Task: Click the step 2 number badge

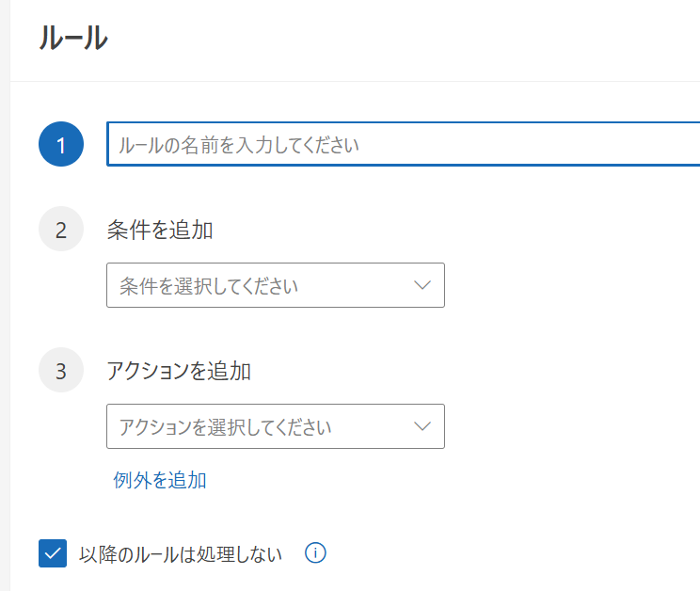Action: click(x=61, y=230)
